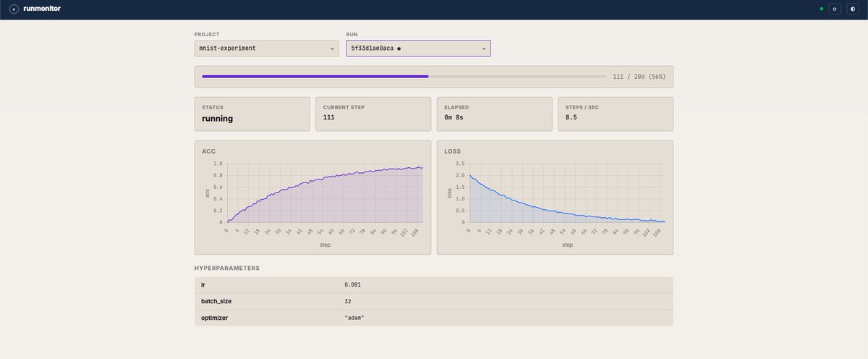Click the Steps / Sec value 8.5
The image size is (868, 359).
(x=571, y=117)
